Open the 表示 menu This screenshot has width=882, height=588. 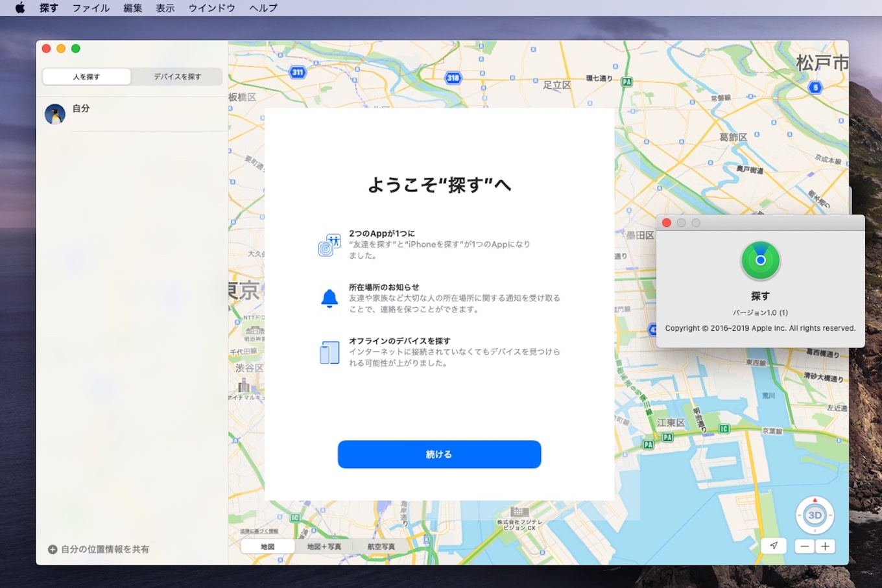pyautogui.click(x=165, y=8)
